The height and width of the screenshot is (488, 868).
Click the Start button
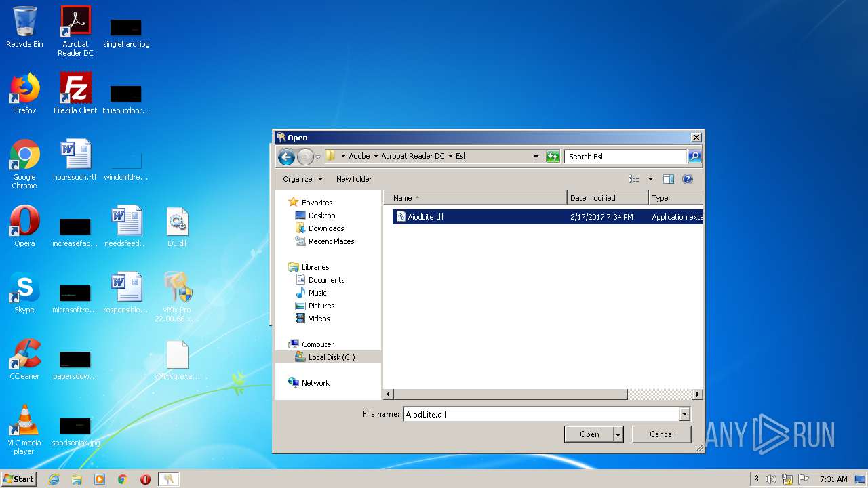point(19,479)
